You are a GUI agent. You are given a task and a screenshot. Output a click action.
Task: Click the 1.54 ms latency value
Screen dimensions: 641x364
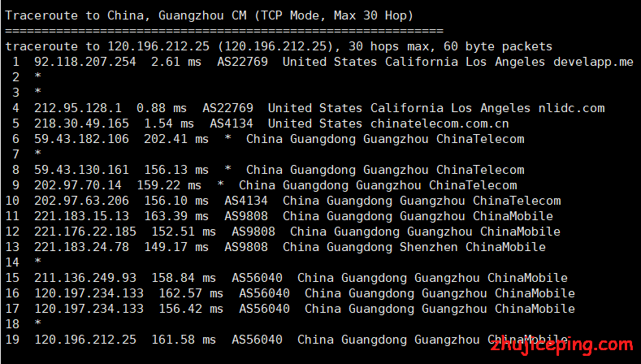[169, 123]
